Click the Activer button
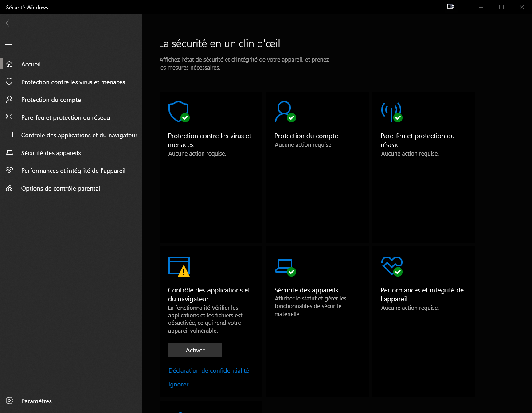The image size is (532, 413). [x=195, y=350]
